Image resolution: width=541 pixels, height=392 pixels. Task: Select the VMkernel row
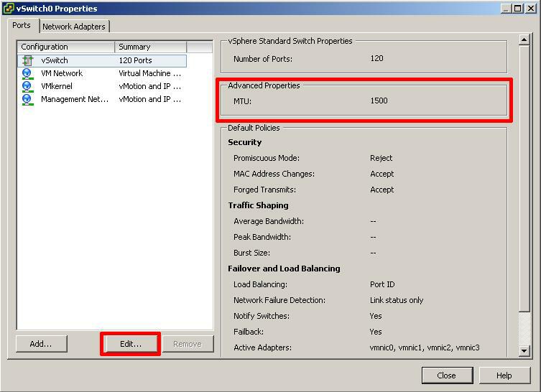102,87
